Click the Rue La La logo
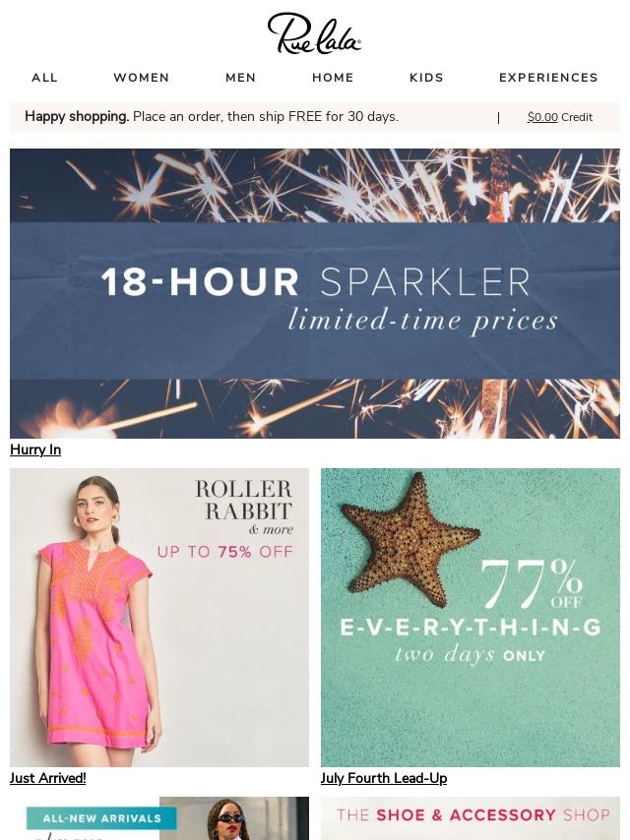 click(x=314, y=33)
